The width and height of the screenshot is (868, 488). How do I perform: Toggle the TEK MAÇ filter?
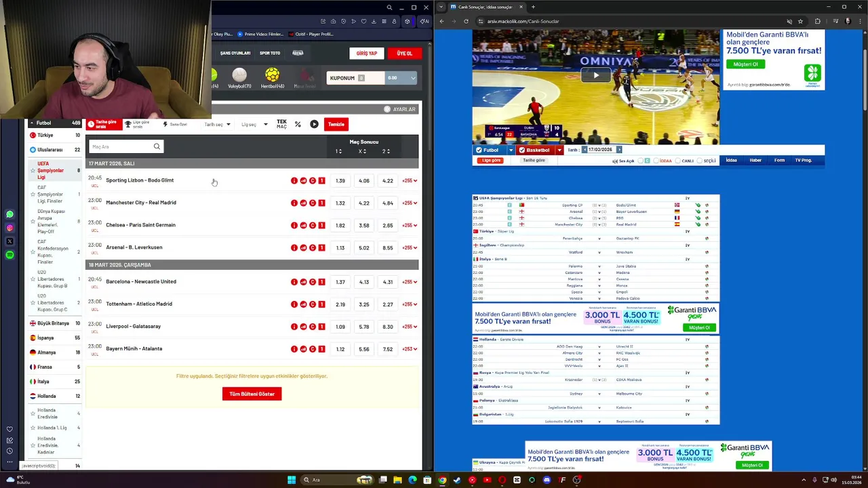click(281, 124)
